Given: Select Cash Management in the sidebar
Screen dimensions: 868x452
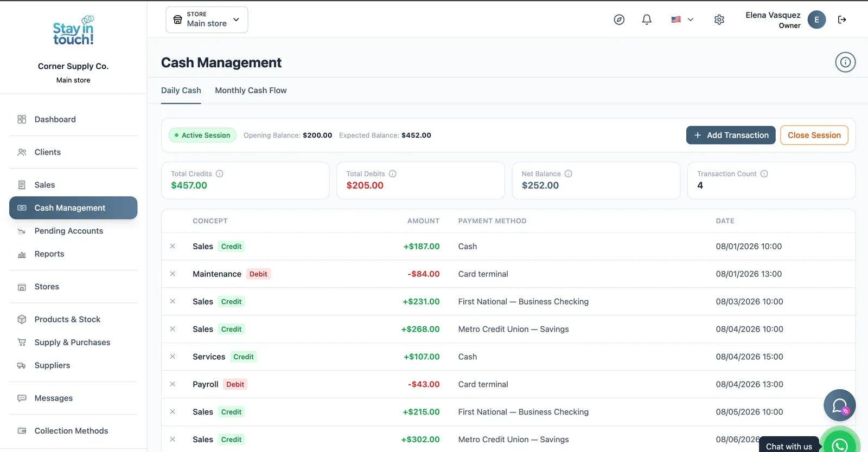Looking at the screenshot, I should (x=73, y=208).
